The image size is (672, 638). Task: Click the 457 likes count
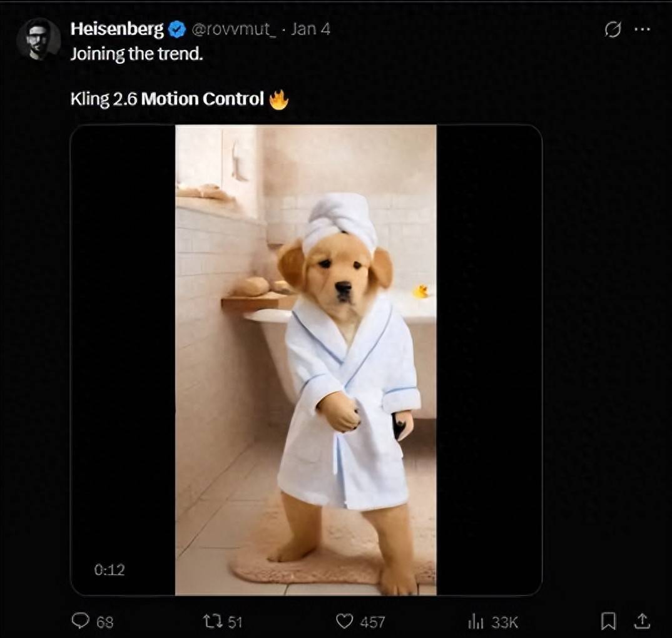pyautogui.click(x=372, y=621)
